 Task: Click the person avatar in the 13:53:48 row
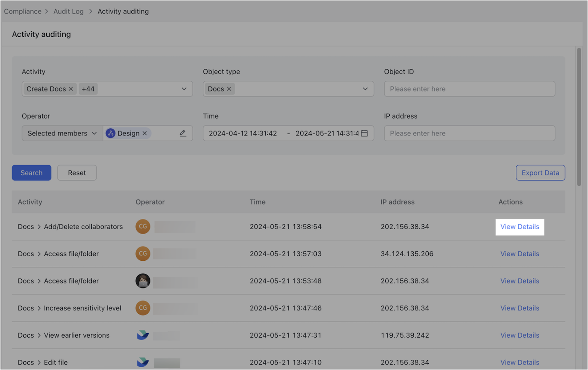point(143,281)
